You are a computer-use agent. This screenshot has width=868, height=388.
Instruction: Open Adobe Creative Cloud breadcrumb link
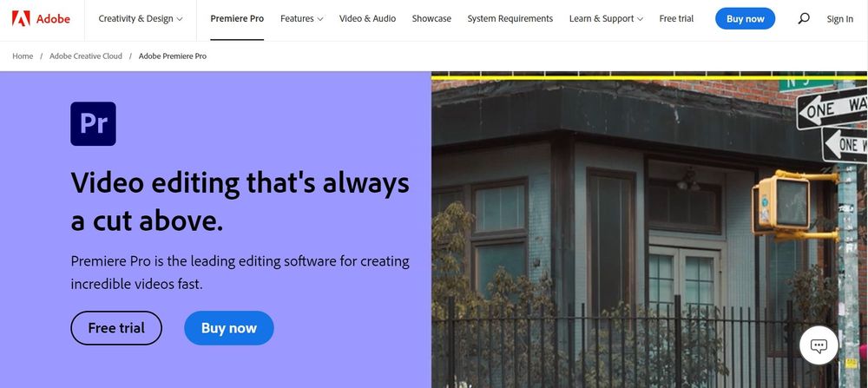86,56
